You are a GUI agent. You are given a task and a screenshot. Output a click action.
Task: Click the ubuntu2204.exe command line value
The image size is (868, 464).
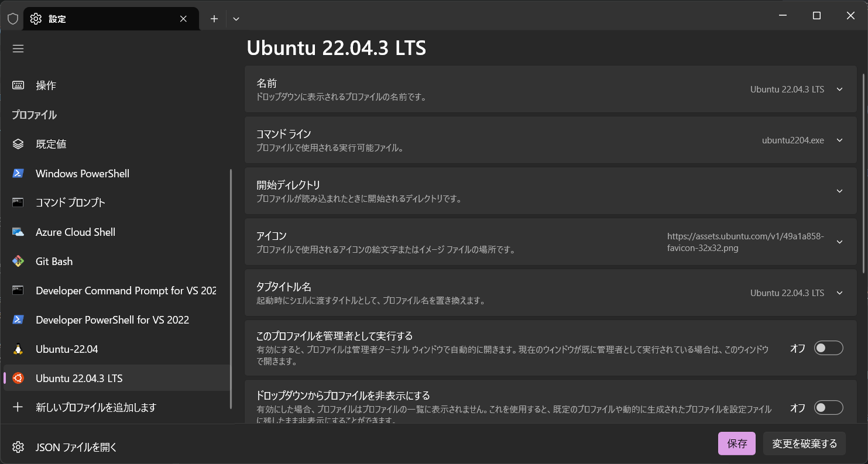coord(793,140)
